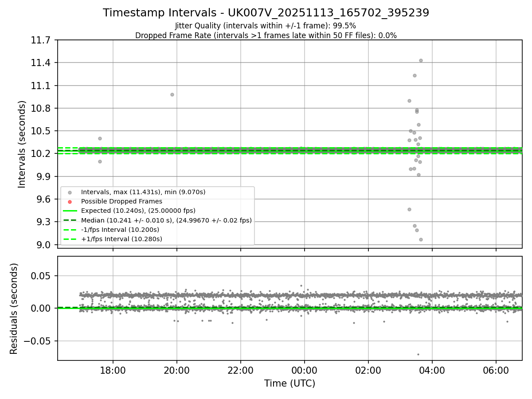Click the "00:00" x-axis tick label
Screen dimensions: 532x399
305,371
